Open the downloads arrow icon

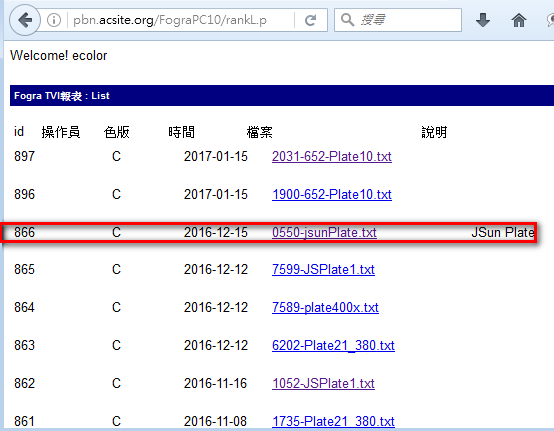coord(483,20)
